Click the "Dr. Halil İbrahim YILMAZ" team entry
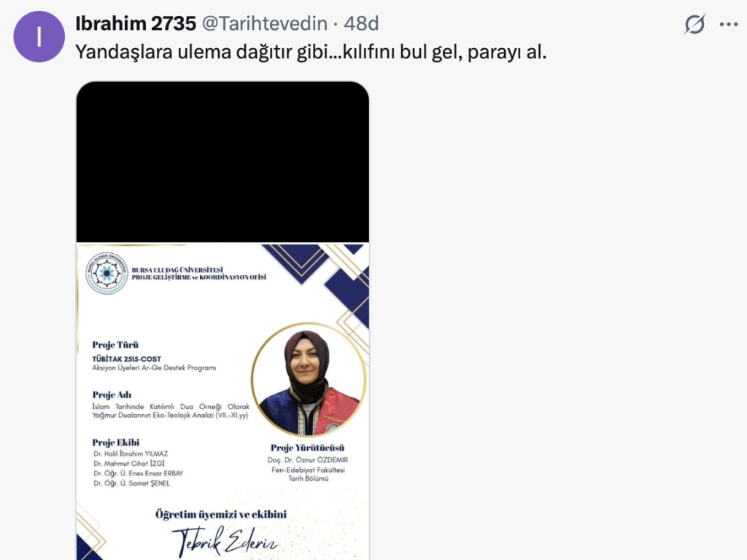747x560 pixels. 131,454
